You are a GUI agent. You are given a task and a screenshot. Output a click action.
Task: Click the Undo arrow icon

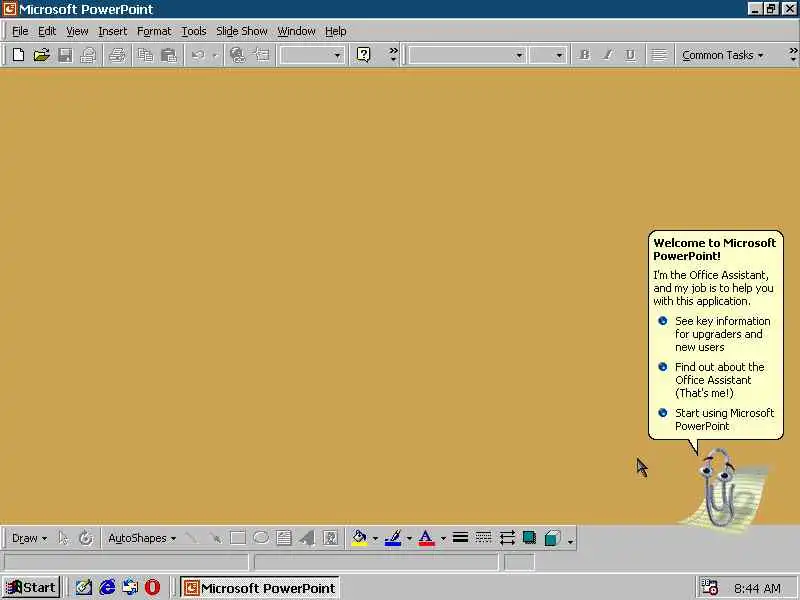198,55
